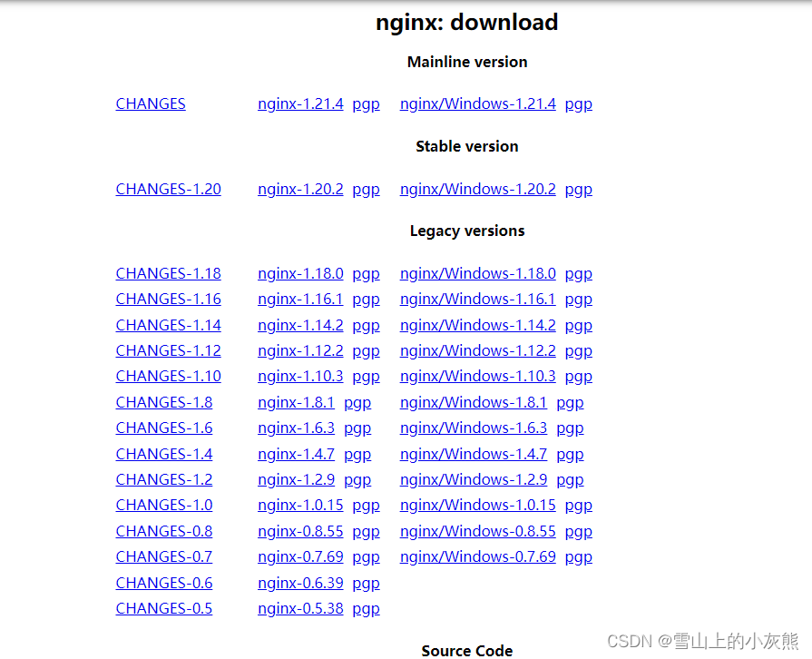Open pgp signature for nginx-1.20.2

[x=366, y=190]
